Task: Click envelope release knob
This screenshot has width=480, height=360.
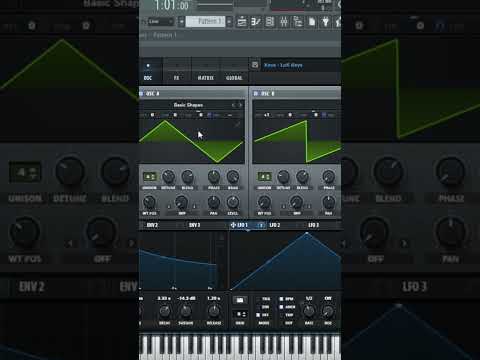Action: tap(214, 311)
